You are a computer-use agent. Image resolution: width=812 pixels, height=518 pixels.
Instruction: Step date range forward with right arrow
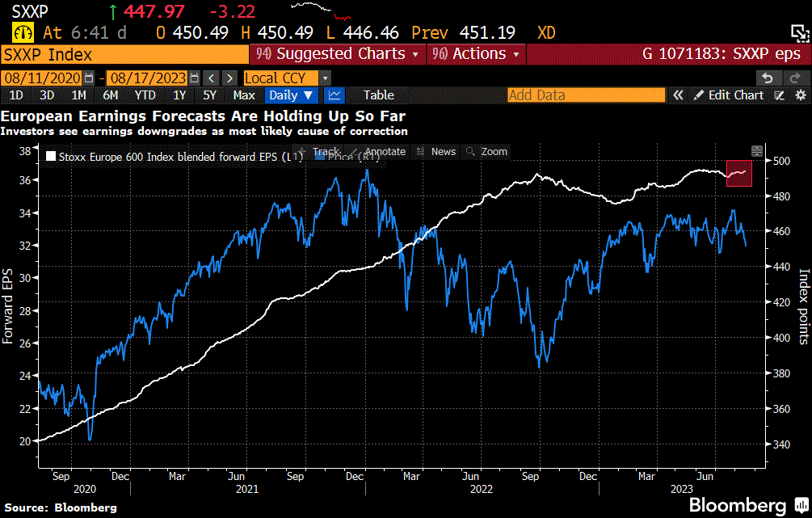pos(229,78)
